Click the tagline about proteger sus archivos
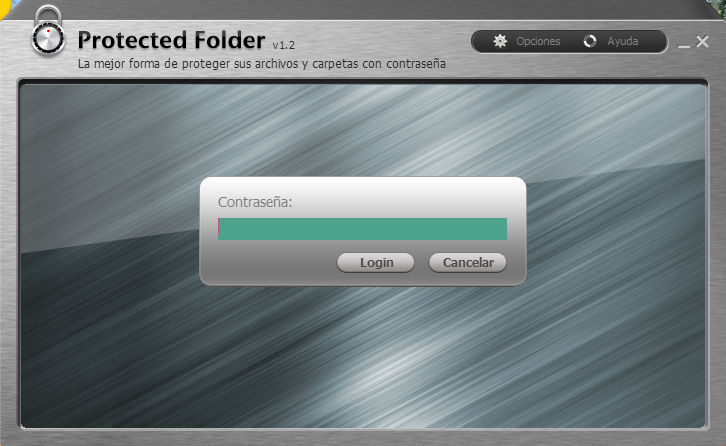 click(x=262, y=63)
